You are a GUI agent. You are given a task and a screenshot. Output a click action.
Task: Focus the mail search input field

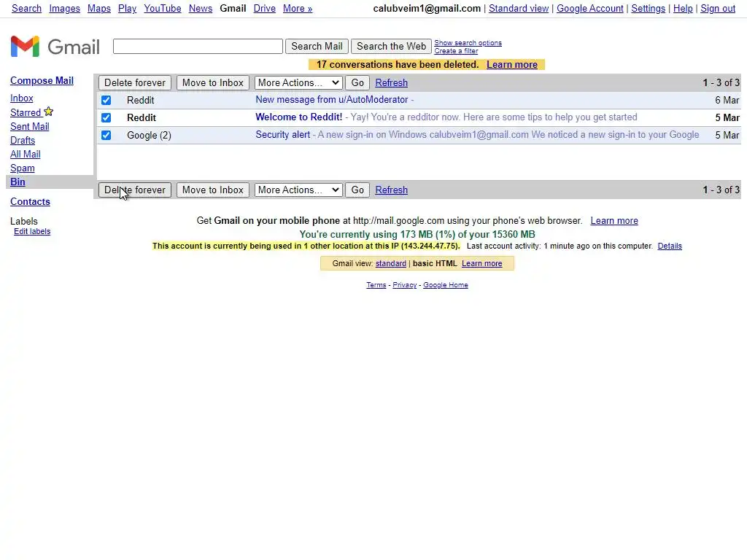(x=198, y=46)
